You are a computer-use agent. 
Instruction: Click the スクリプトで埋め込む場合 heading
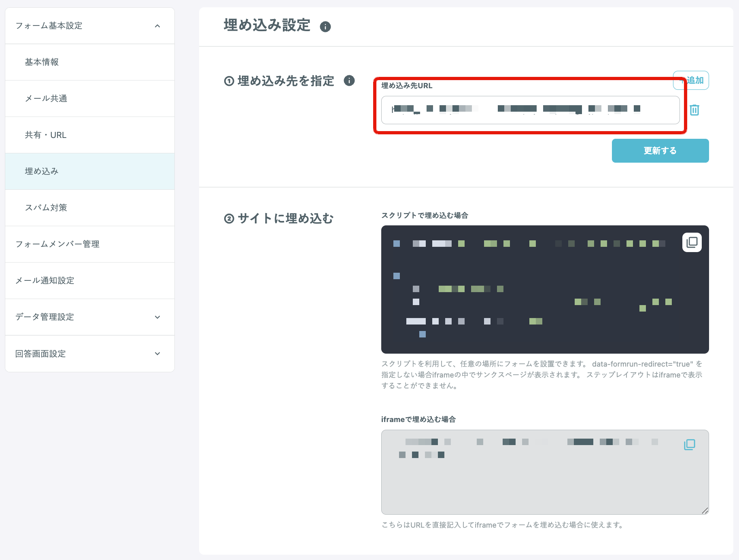click(425, 215)
